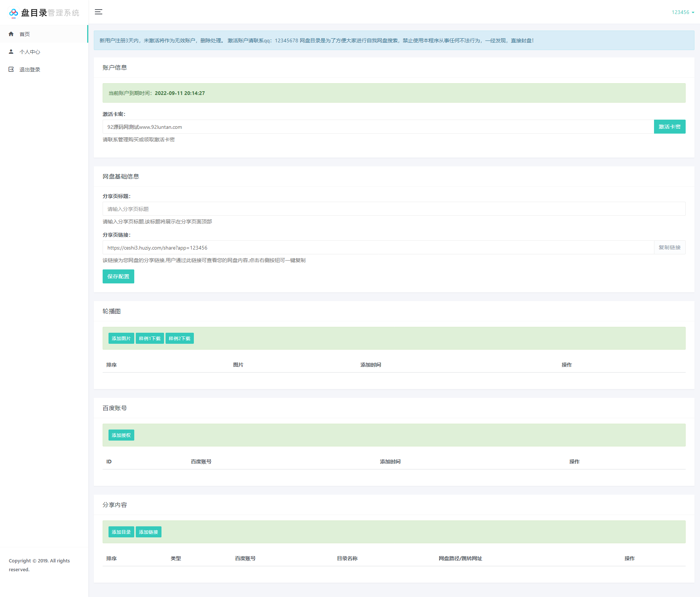
Task: Toggle the hamburger sidebar menu icon
Action: [x=99, y=12]
